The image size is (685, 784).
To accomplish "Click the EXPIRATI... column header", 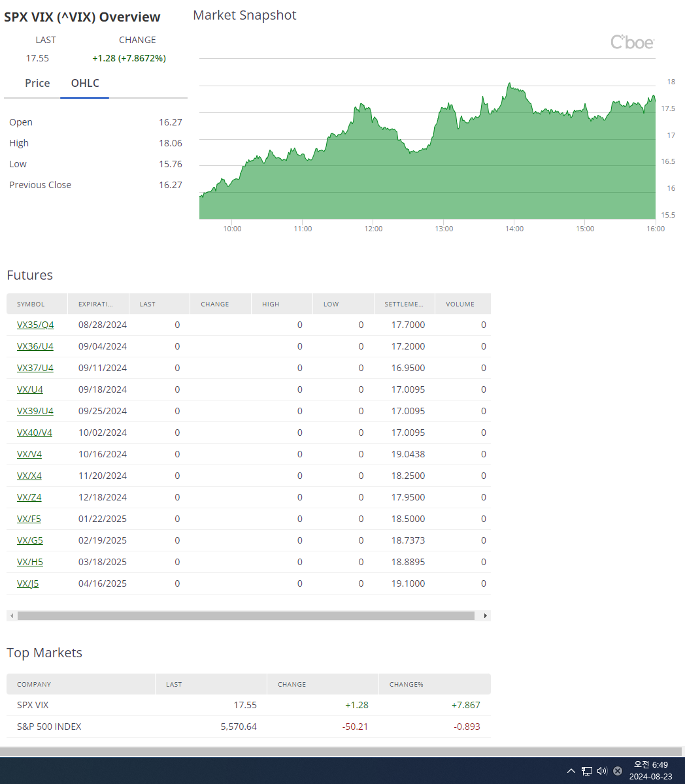I will (98, 304).
